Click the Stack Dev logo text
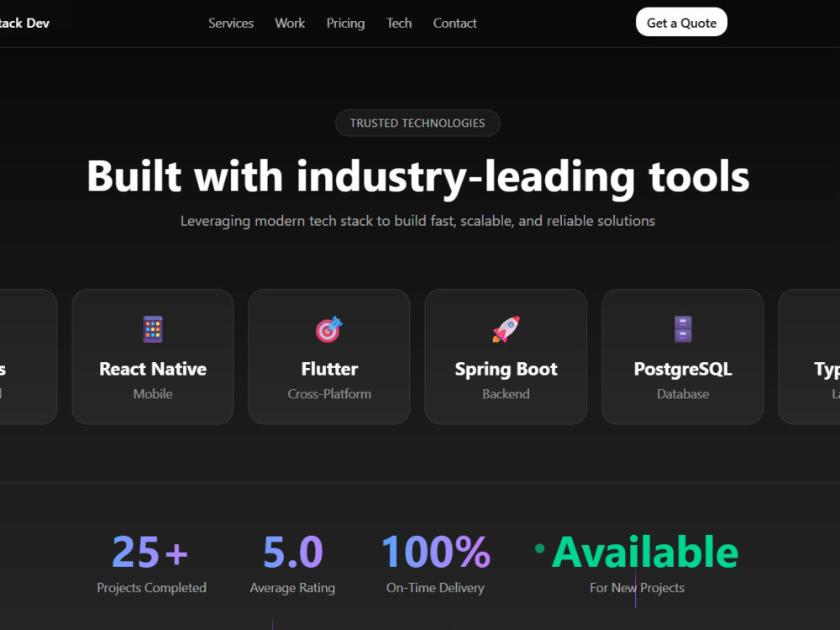840x630 pixels. [x=24, y=23]
